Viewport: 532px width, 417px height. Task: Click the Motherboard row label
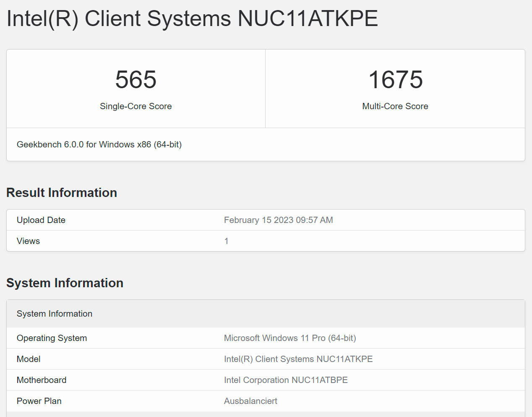click(42, 380)
